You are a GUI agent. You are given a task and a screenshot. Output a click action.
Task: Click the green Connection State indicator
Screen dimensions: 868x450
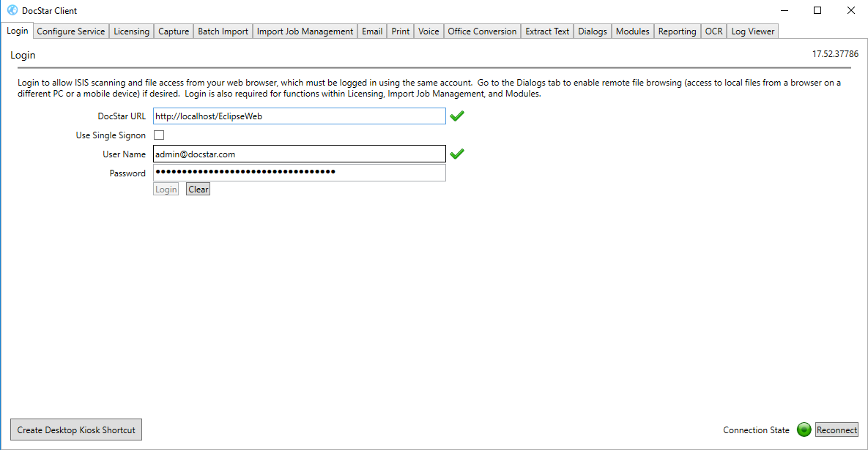click(x=804, y=430)
